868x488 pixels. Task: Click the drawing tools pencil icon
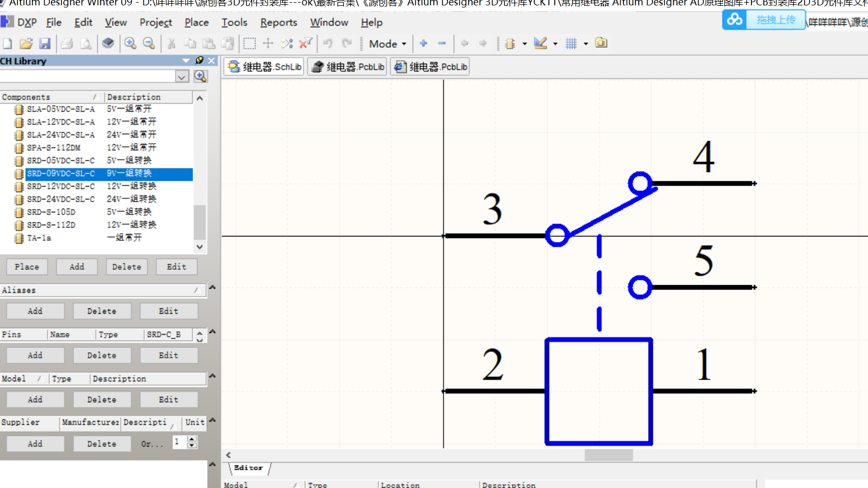pyautogui.click(x=541, y=43)
